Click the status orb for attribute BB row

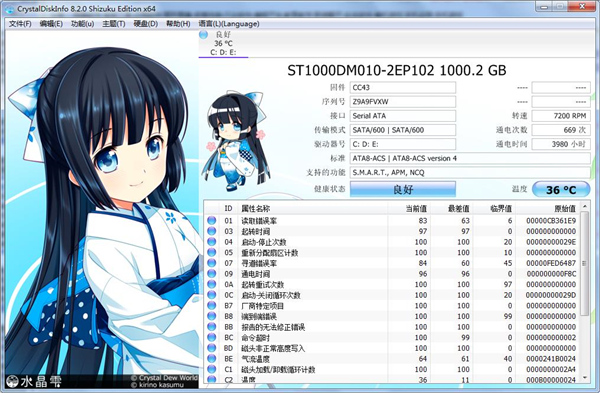[211, 327]
